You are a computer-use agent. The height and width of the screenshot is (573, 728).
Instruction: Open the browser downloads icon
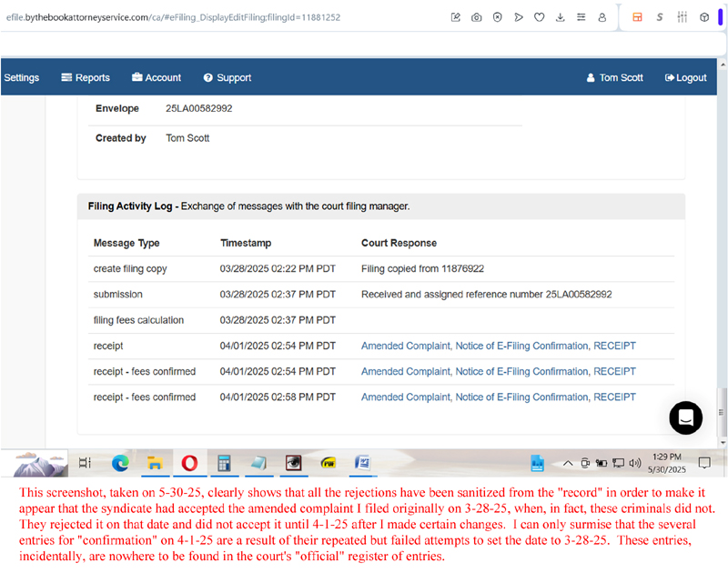point(561,17)
